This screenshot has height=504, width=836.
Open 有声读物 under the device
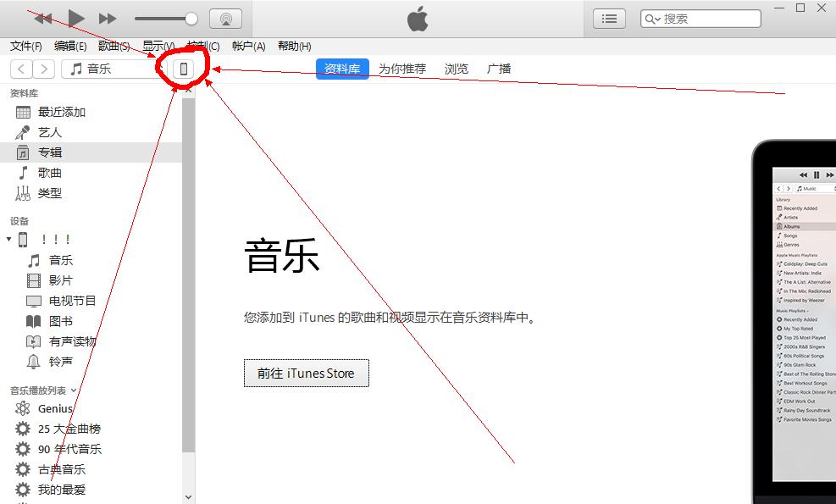pos(70,341)
